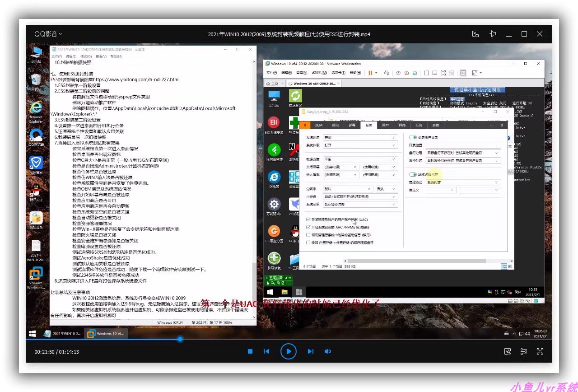Image resolution: width=578 pixels, height=392 pixels.
Task: Click the send Ctrl+Alt+Del VMware toolbar icon
Action: (387, 73)
